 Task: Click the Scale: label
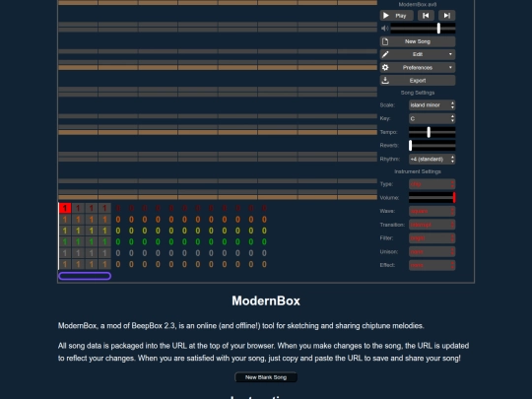387,105
